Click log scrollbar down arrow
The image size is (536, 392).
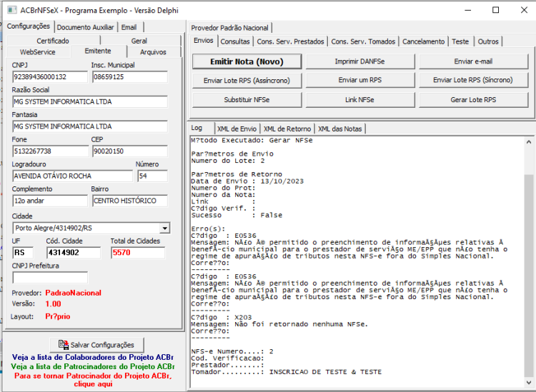(x=528, y=382)
